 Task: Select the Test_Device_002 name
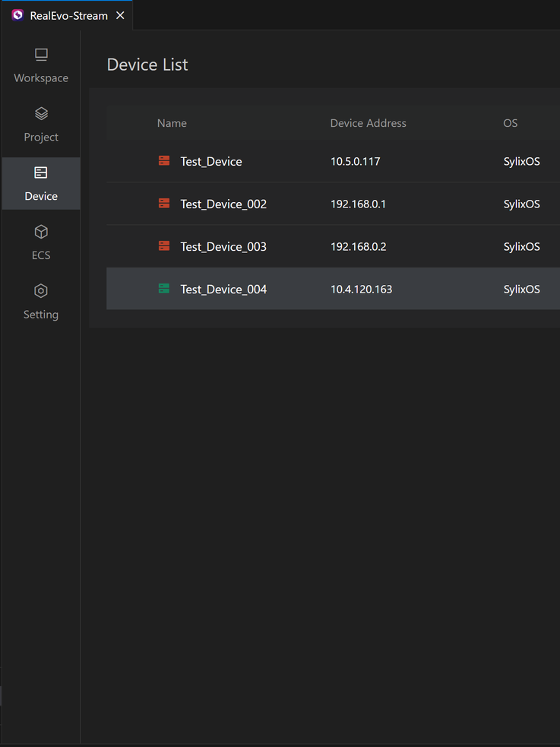click(x=223, y=204)
